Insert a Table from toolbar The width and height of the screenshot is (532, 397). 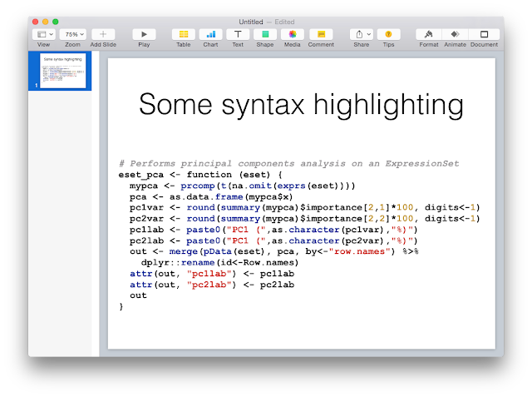click(184, 34)
